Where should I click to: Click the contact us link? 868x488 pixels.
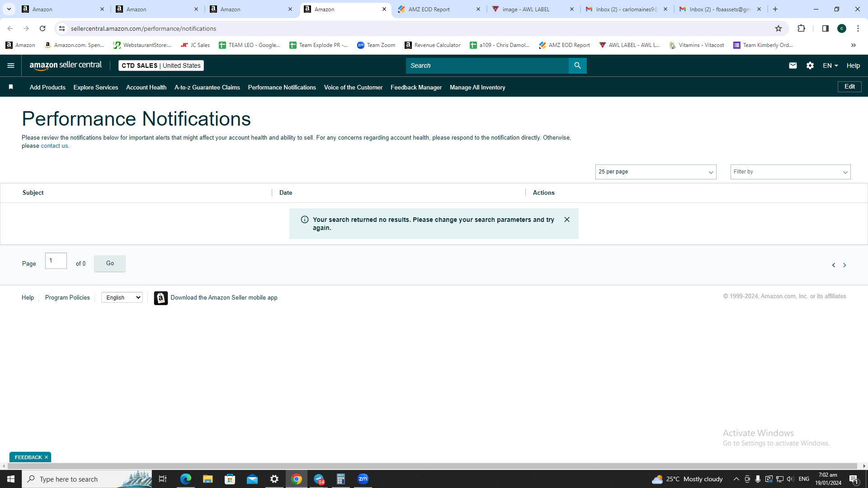pyautogui.click(x=54, y=146)
